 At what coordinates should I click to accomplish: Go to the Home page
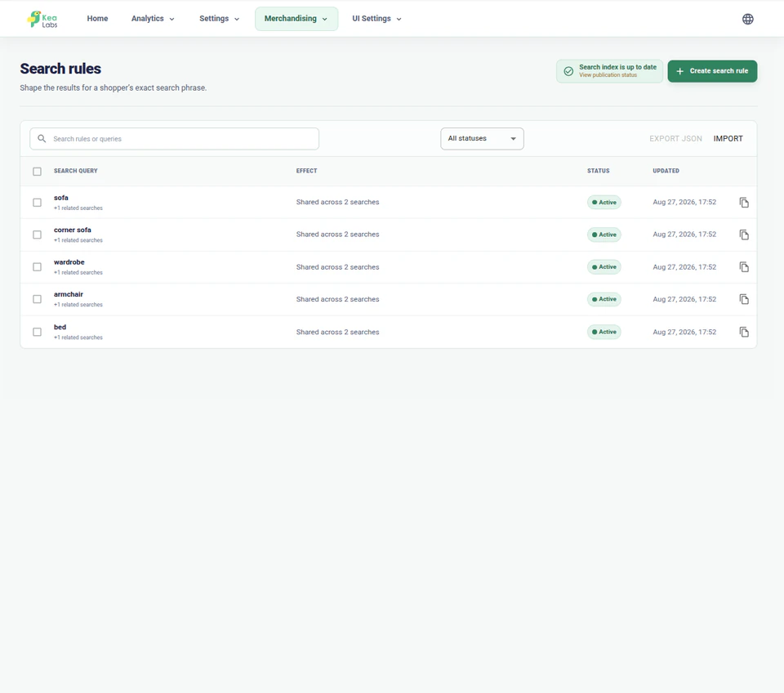click(97, 19)
